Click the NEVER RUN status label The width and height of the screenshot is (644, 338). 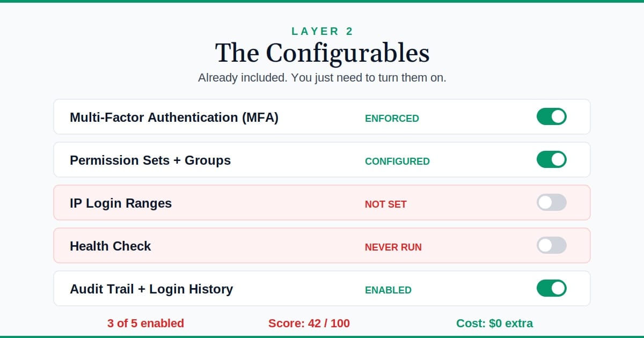click(x=393, y=247)
